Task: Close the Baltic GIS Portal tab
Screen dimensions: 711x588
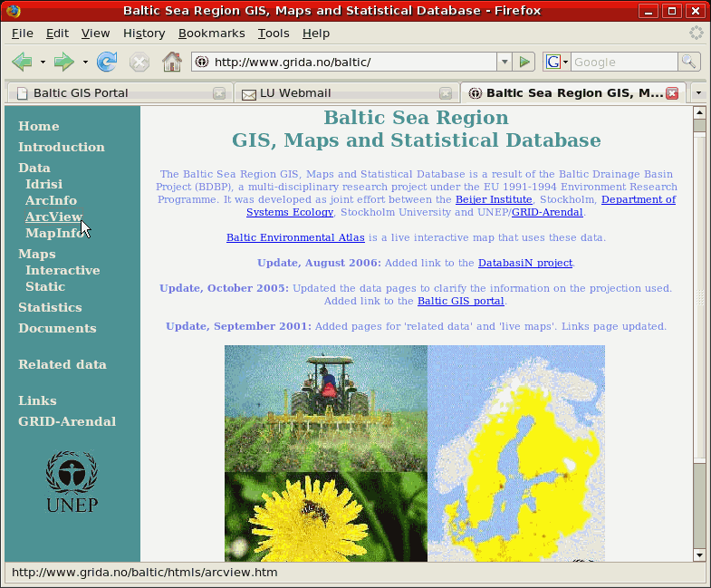Action: (219, 93)
